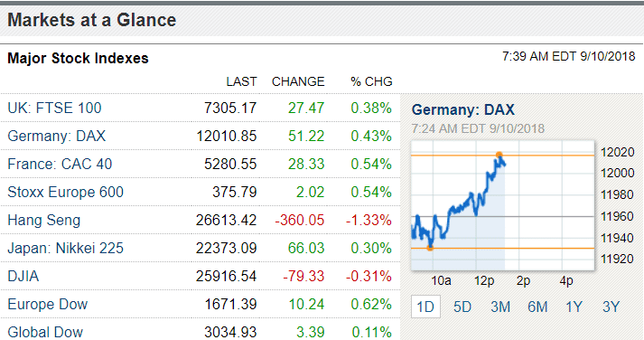Click the DAX intraday line chart
The image size is (644, 340).
(503, 205)
